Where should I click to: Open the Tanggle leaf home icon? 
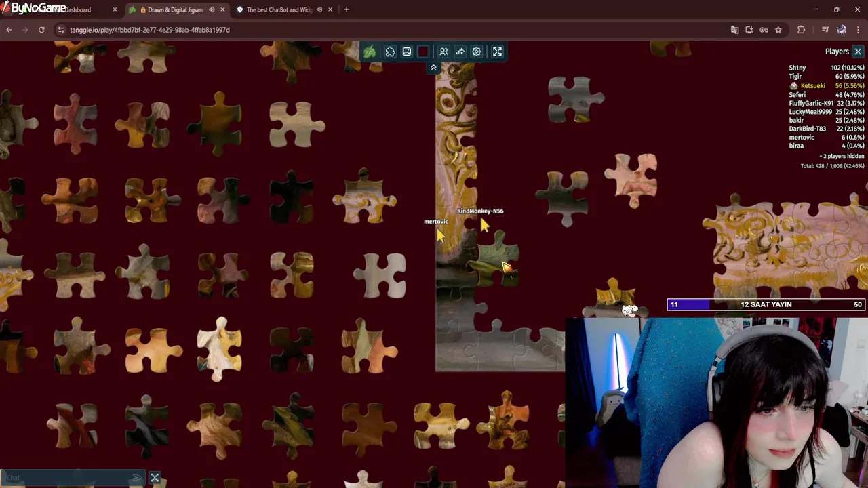[370, 52]
